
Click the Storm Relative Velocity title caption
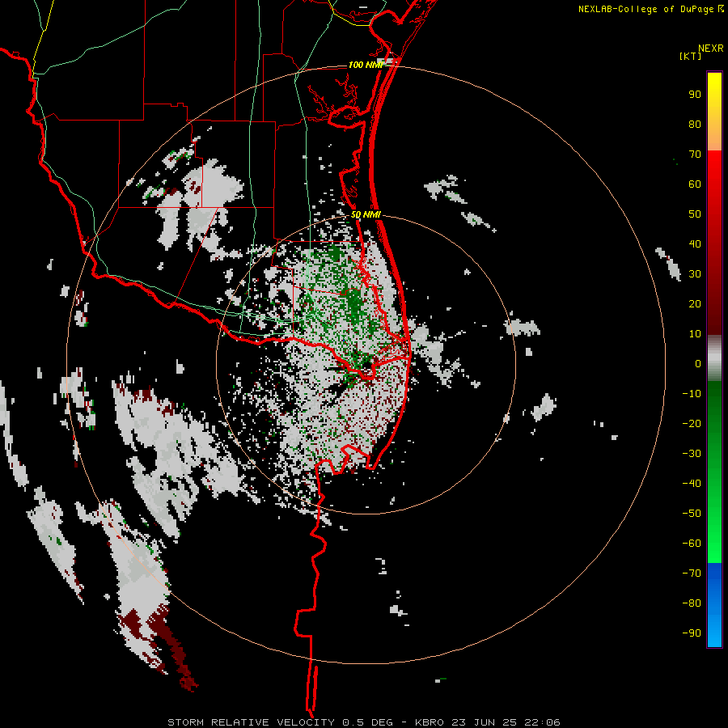(364, 722)
